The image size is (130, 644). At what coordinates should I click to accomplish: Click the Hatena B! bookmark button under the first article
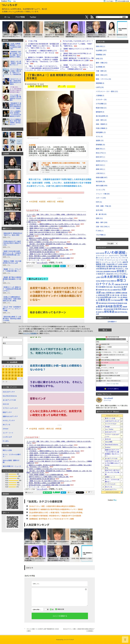(x=63, y=266)
